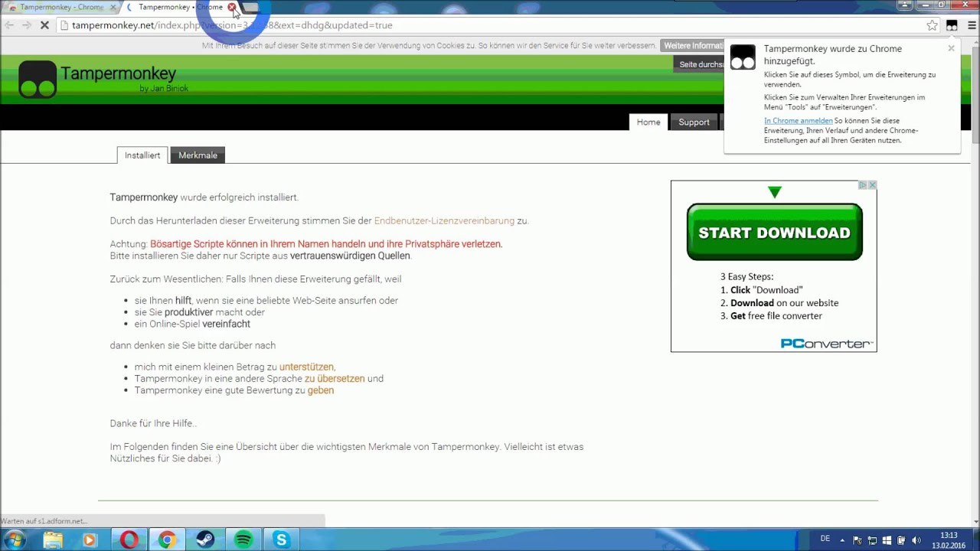Image resolution: width=980 pixels, height=551 pixels.
Task: Open a new tab button
Action: tap(250, 7)
